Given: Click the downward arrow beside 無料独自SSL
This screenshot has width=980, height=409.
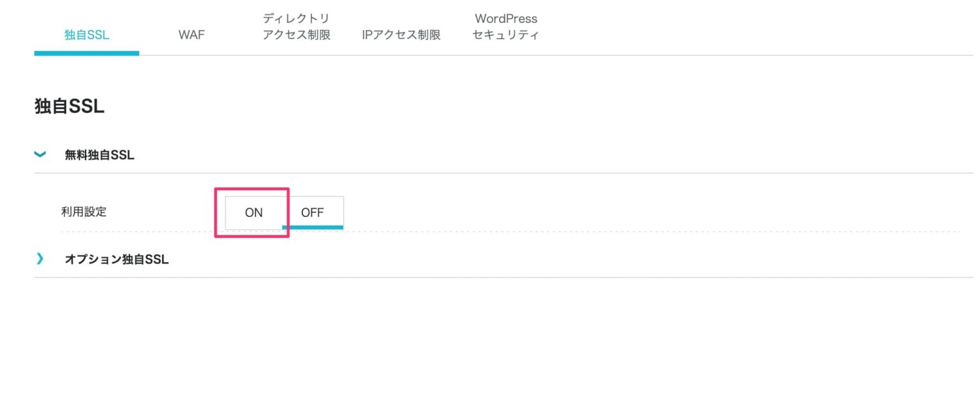Looking at the screenshot, I should (40, 154).
